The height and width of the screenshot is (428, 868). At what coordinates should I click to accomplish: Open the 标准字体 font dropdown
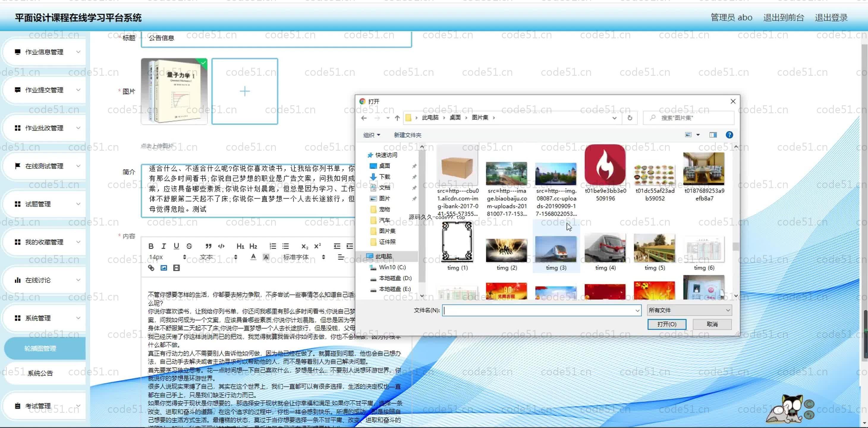(x=304, y=257)
